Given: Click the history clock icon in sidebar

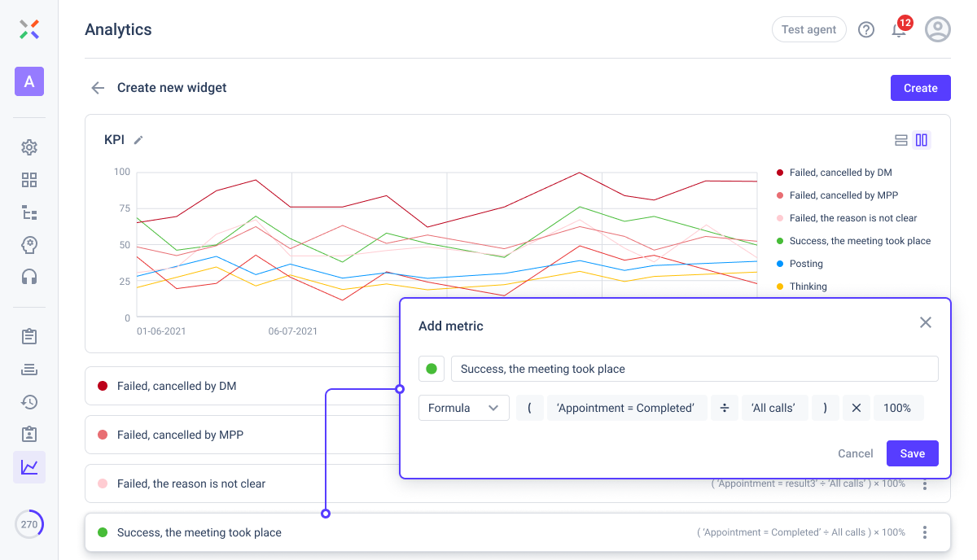Looking at the screenshot, I should pos(29,401).
